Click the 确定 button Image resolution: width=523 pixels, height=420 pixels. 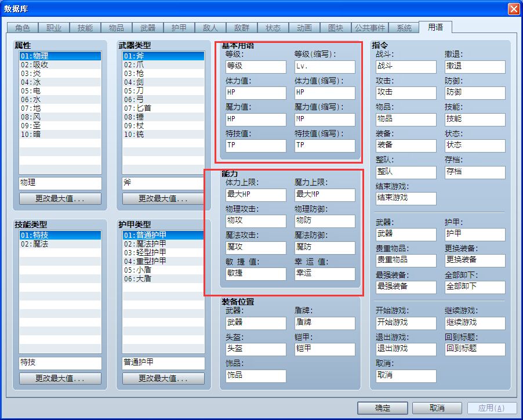pos(383,408)
